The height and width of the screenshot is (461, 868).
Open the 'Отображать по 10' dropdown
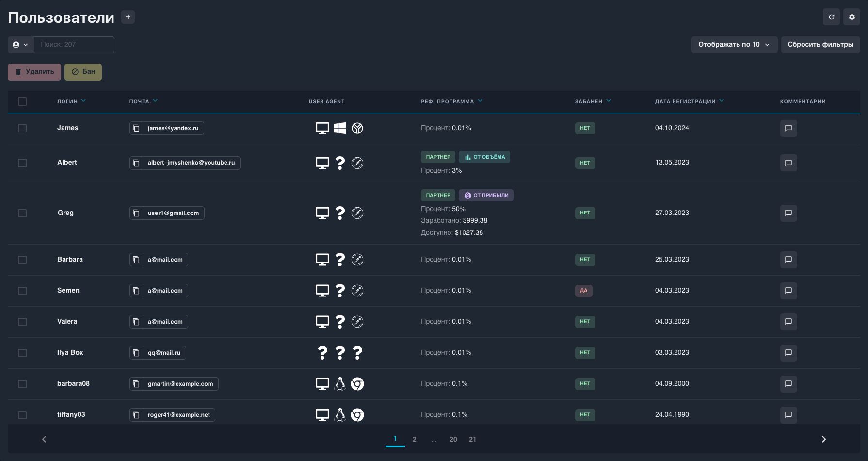[734, 45]
